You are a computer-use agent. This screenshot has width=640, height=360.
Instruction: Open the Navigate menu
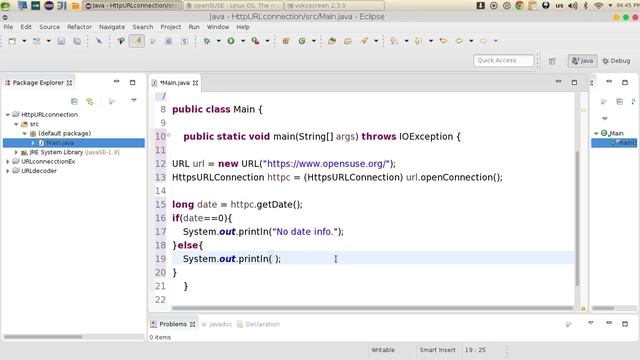pos(112,27)
